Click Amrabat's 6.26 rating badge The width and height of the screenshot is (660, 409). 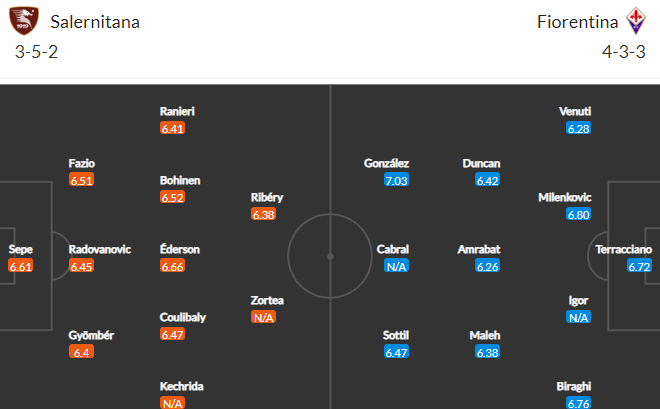[487, 266]
